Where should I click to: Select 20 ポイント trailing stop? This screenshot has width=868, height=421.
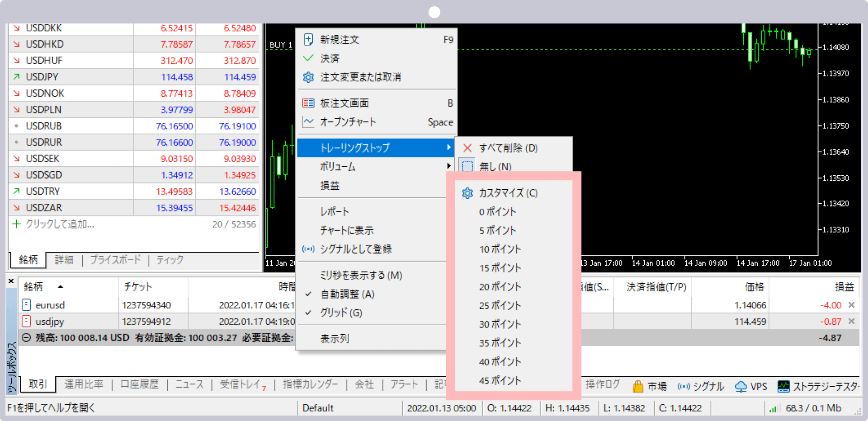[500, 287]
